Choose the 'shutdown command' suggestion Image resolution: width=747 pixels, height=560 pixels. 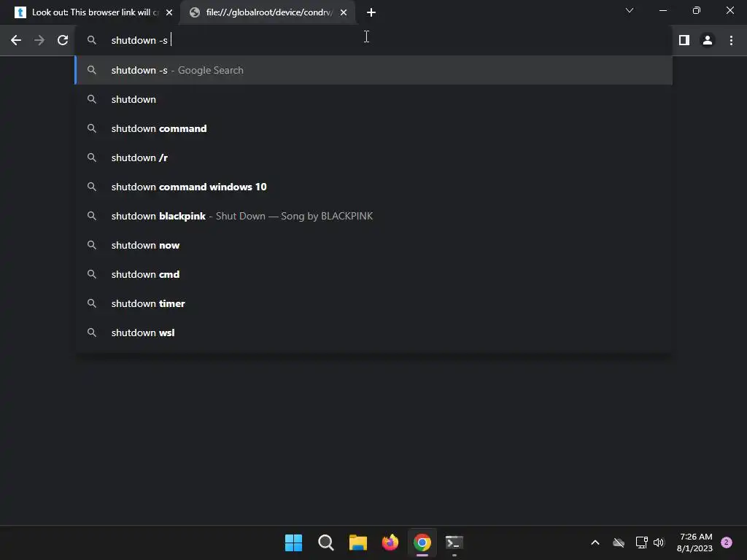[373, 128]
